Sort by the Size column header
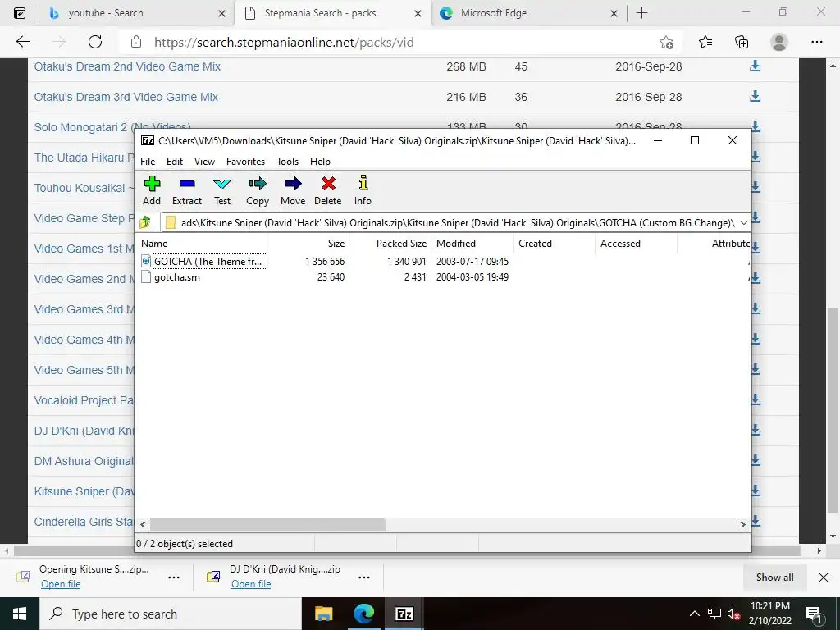The width and height of the screenshot is (840, 630). pyautogui.click(x=308, y=243)
